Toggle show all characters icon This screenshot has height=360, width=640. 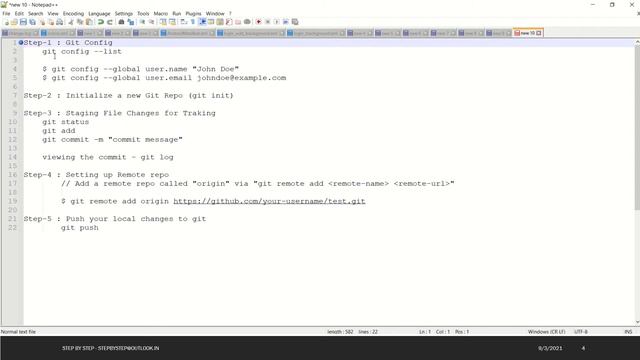[x=193, y=22]
